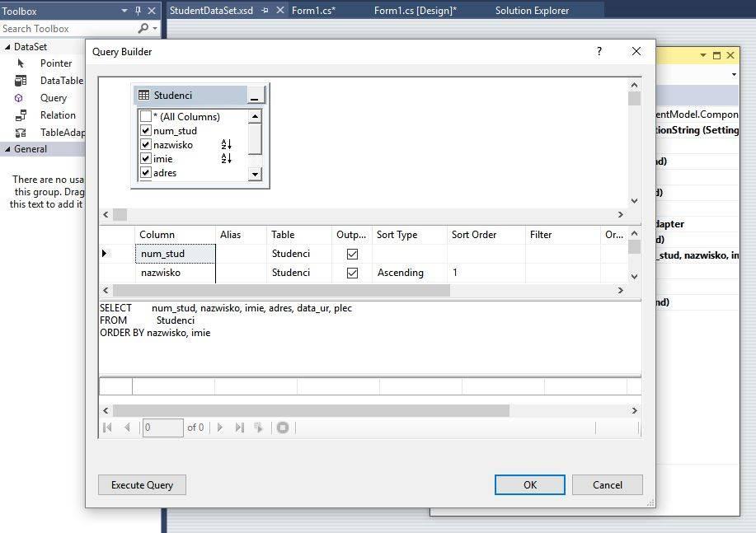This screenshot has height=533, width=756.
Task: Collapse the General toolbox group
Action: coord(7,149)
